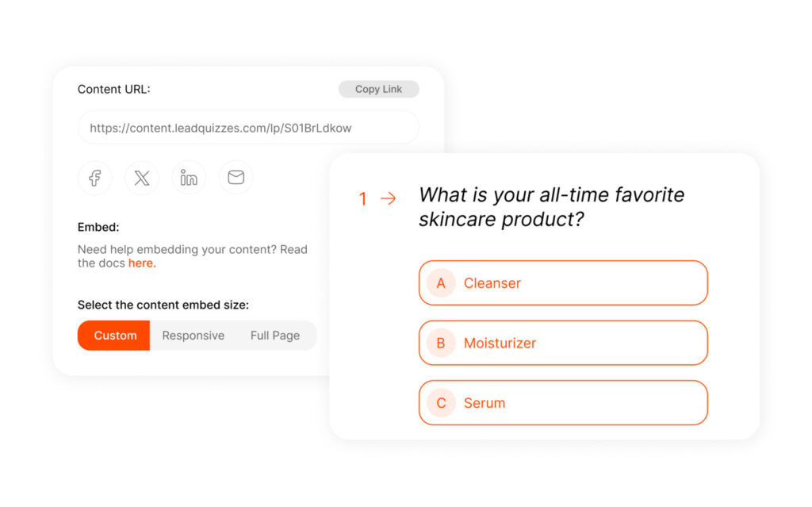This screenshot has height=507, width=812.
Task: Click the circled A option badge
Action: [x=440, y=282]
